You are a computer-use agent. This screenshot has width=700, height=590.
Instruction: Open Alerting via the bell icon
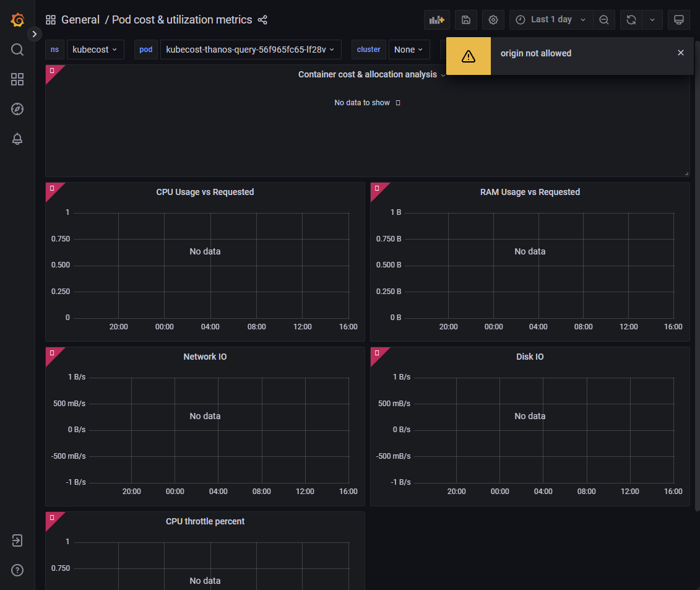point(17,139)
